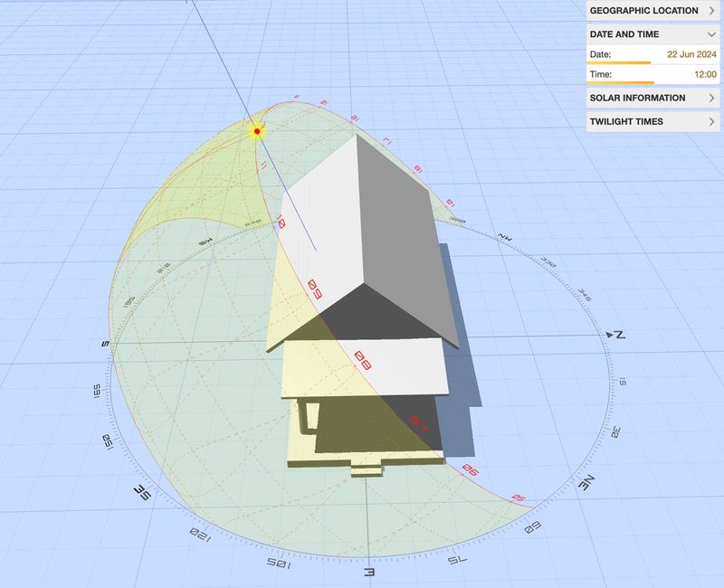Screen dimensions: 724x588
Task: Expand the Solar Information panel
Action: [x=653, y=98]
